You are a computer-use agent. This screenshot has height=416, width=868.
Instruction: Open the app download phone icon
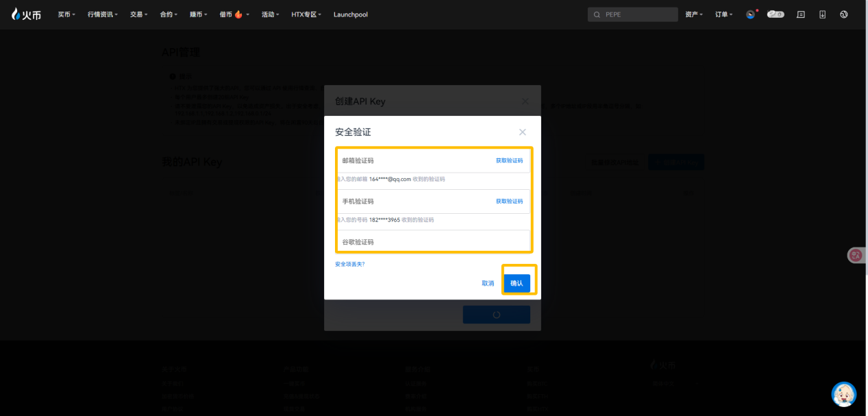pyautogui.click(x=822, y=14)
